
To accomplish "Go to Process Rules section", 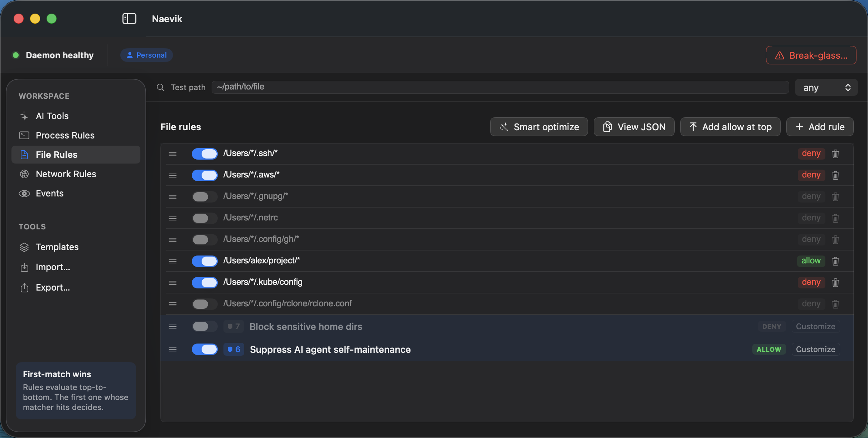I will (x=76, y=135).
